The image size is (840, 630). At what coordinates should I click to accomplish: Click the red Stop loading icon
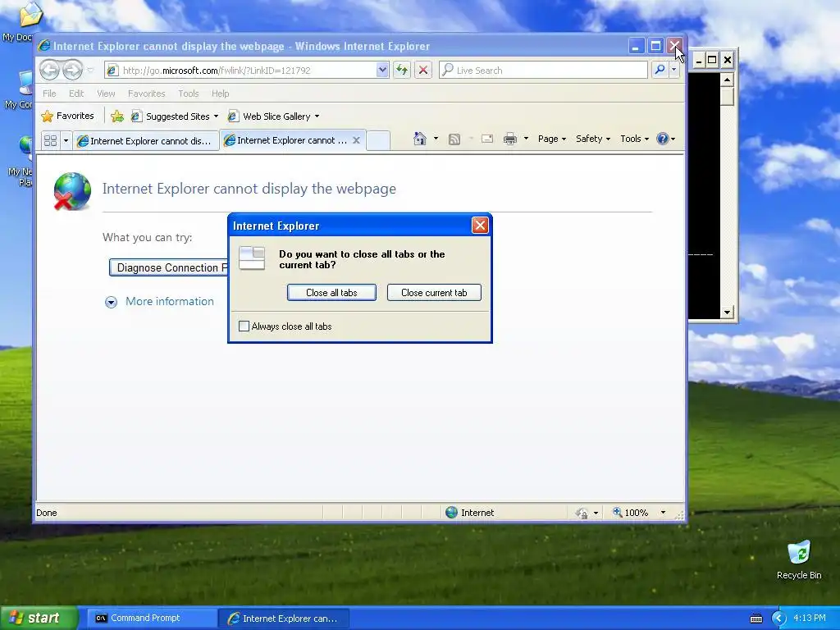(423, 70)
